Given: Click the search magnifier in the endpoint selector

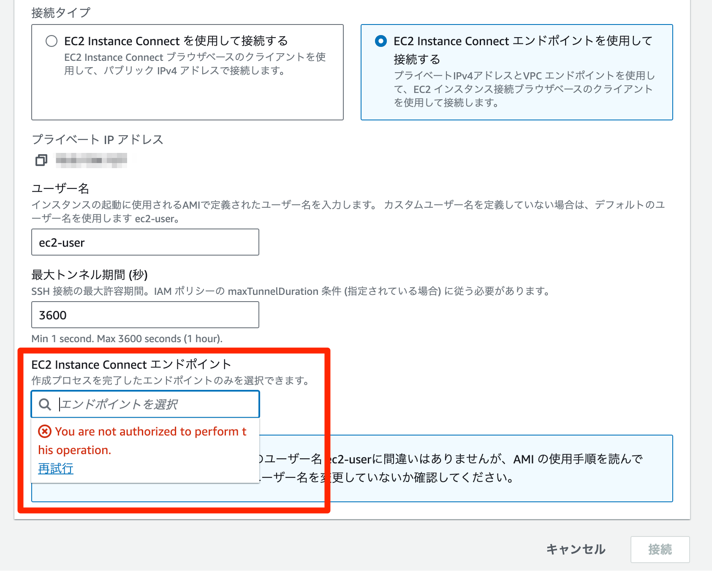Looking at the screenshot, I should click(44, 404).
